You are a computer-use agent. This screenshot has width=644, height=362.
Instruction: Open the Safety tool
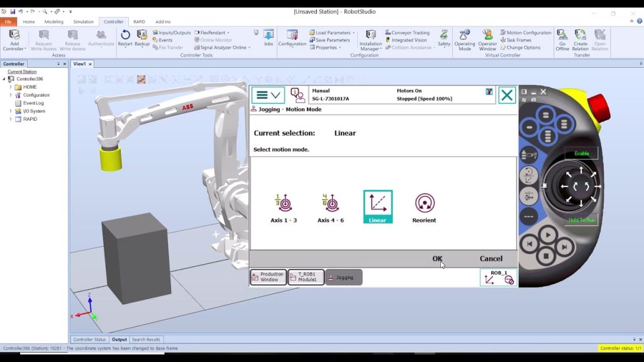pyautogui.click(x=444, y=38)
